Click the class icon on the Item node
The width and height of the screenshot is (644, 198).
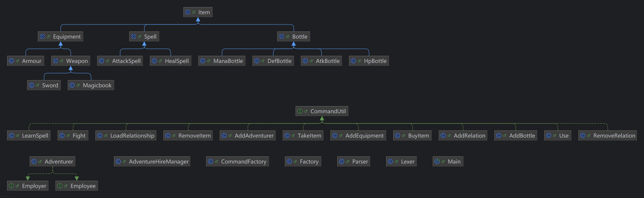tap(188, 12)
